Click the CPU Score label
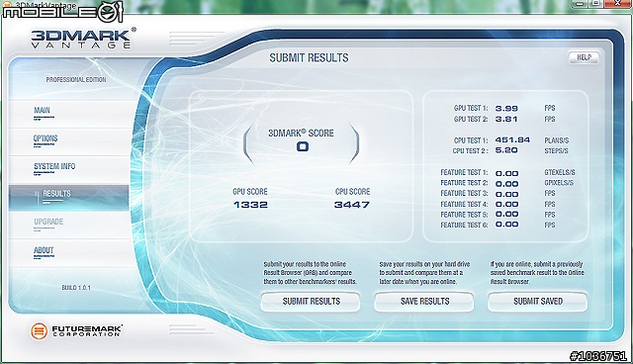Screen dimensions: 633x364 point(352,192)
